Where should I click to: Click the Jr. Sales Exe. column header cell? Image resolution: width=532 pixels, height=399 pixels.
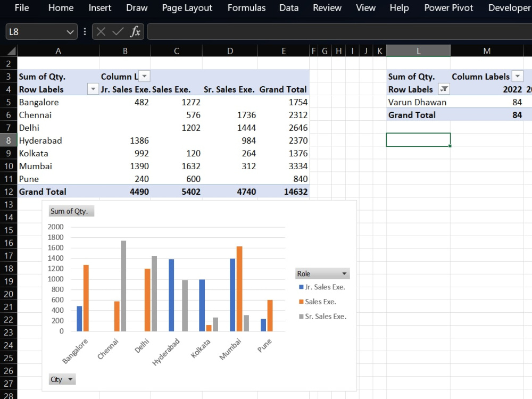125,89
